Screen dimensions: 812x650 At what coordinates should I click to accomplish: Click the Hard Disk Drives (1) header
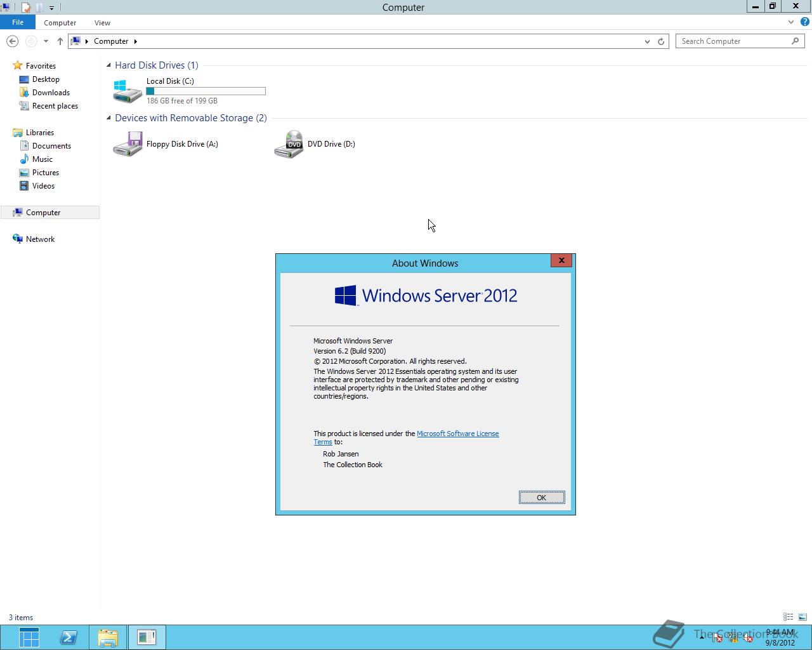[x=157, y=65]
